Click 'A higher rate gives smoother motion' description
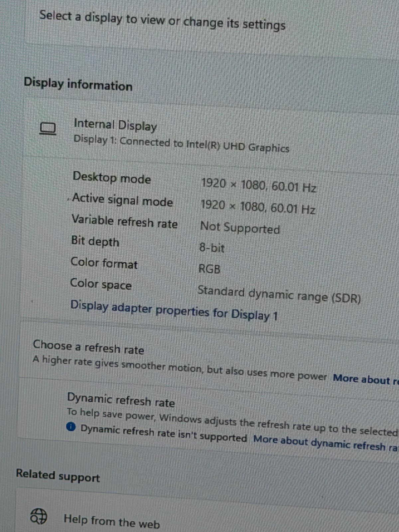399x532 pixels. point(180,367)
